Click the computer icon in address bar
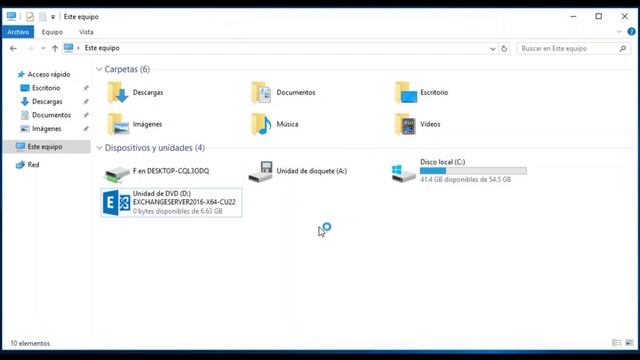The height and width of the screenshot is (360, 640). 69,48
